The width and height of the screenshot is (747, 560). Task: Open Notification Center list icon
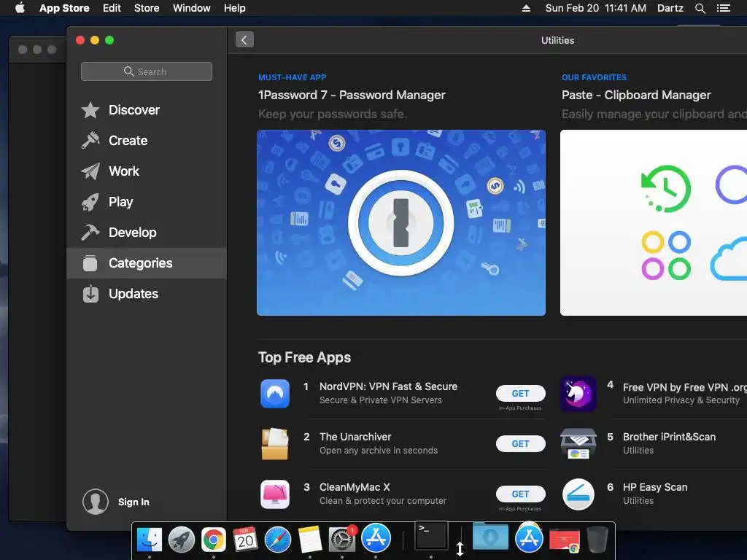pyautogui.click(x=723, y=8)
